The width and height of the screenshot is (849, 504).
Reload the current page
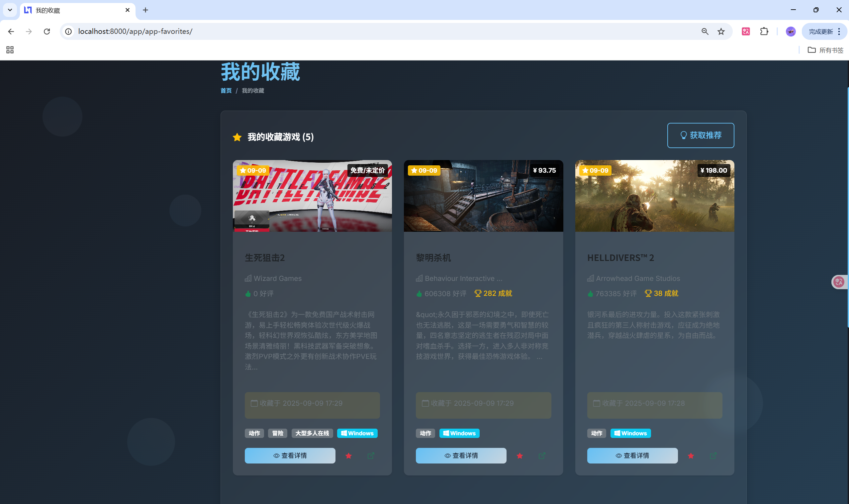[47, 32]
